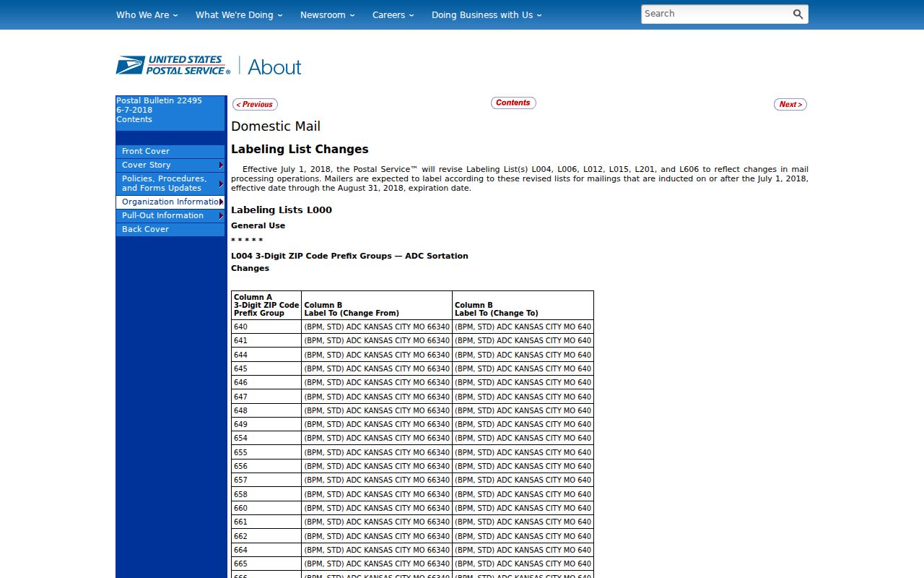Click the Label To (Change To) header
Viewport: 924px width, 578px height.
click(x=523, y=306)
